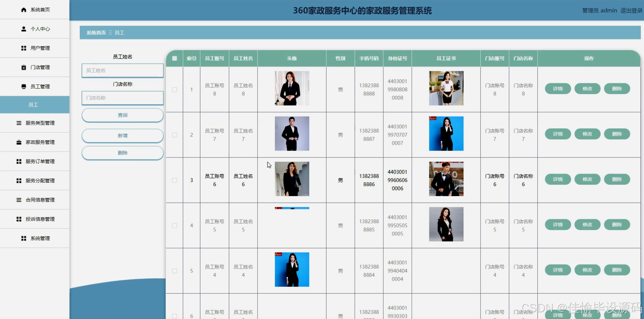This screenshot has height=319, width=644.
Task: Expand 用户管理 sidebar menu
Action: tap(35, 48)
